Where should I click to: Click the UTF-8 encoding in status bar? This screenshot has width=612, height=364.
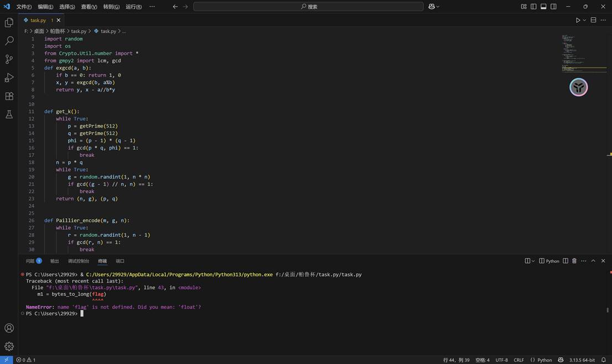click(501, 360)
